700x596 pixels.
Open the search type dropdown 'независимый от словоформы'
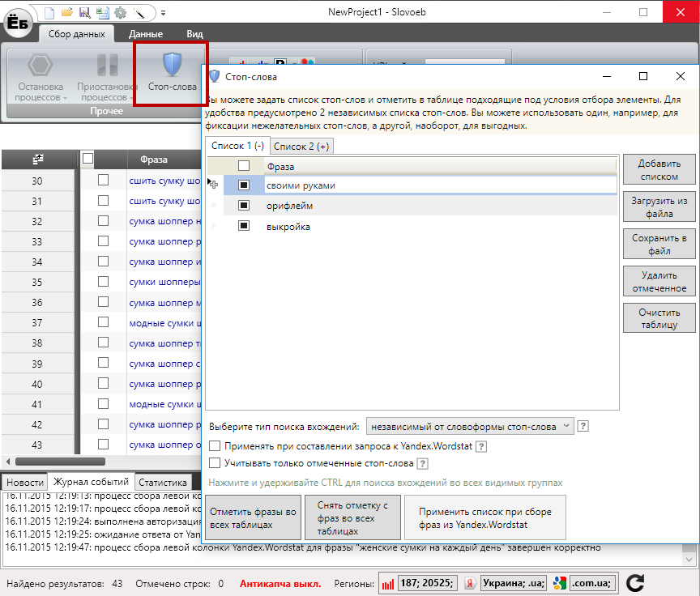pyautogui.click(x=469, y=426)
